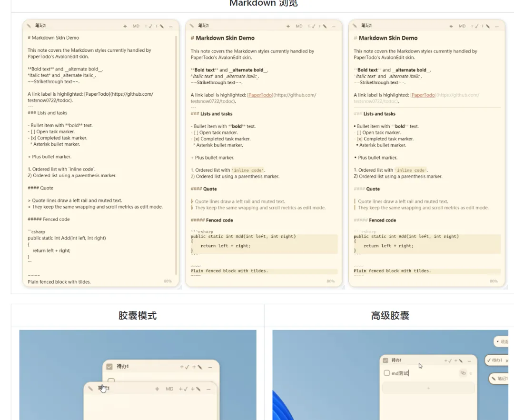Screen dimensions: 514x420
Task: Add note in 待办1 window under 胶囊模式
Action: pos(198,367)
